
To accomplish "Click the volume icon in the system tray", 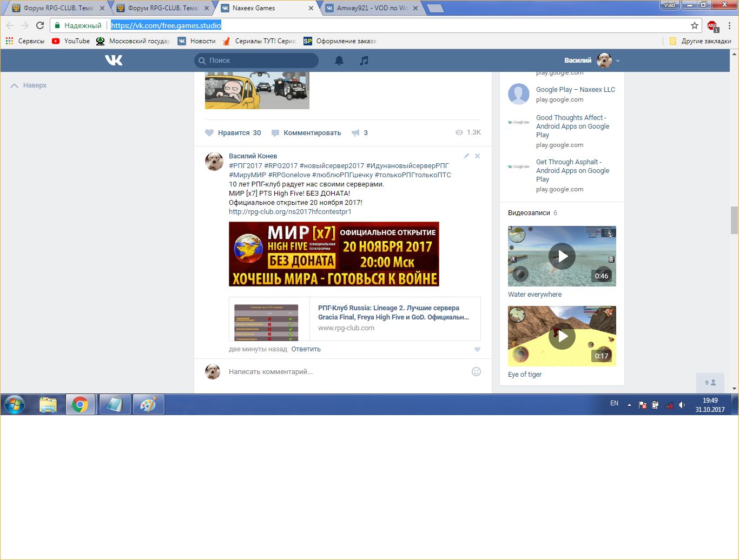I will coord(682,404).
